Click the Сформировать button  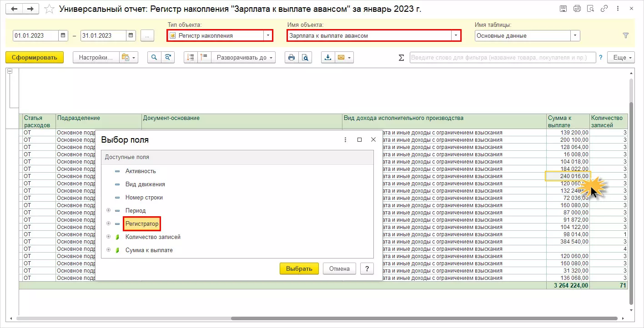pyautogui.click(x=35, y=58)
